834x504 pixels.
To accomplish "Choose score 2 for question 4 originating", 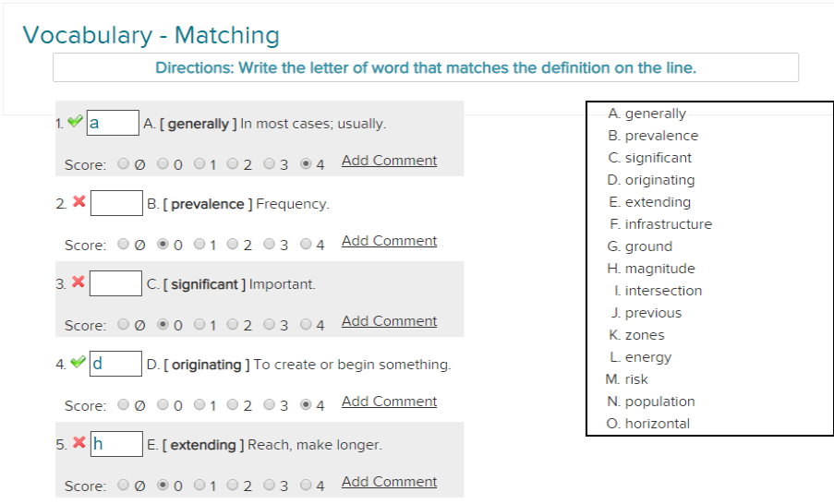I will pos(233,404).
